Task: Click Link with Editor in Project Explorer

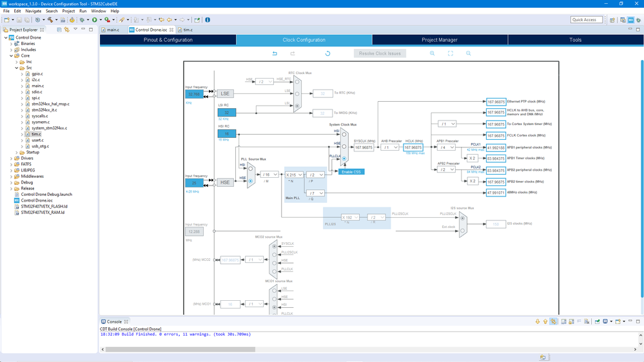Action: coord(66,30)
